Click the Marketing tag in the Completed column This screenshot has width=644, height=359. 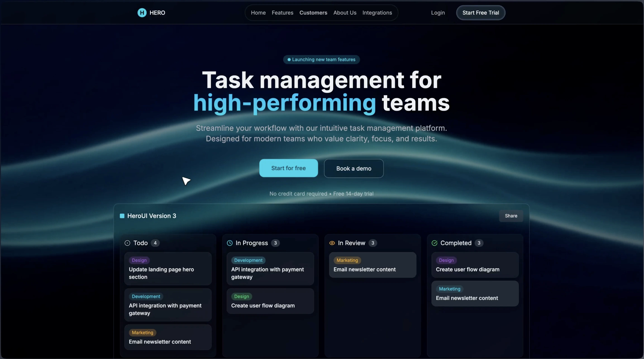(449, 289)
